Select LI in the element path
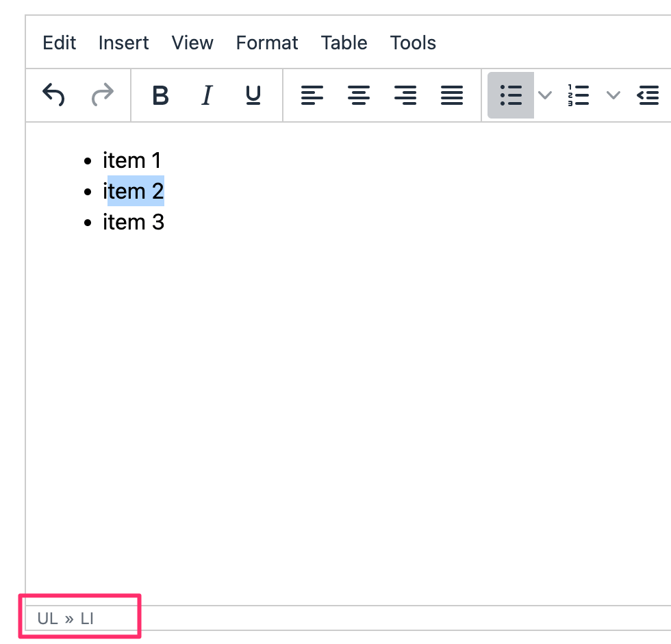The height and width of the screenshot is (644, 671). [87, 619]
